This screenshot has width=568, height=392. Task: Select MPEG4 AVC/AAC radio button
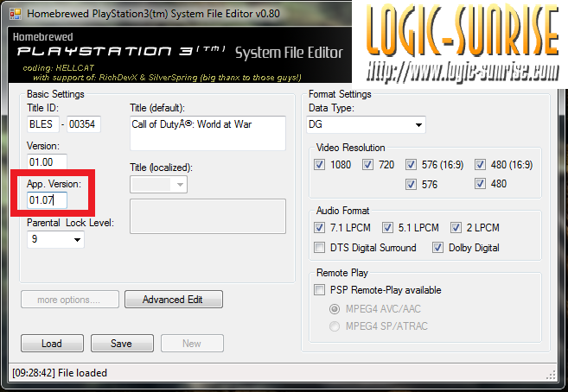335,309
